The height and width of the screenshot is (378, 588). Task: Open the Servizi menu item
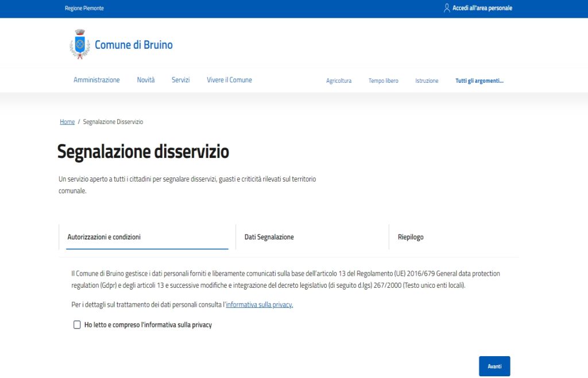tap(180, 80)
